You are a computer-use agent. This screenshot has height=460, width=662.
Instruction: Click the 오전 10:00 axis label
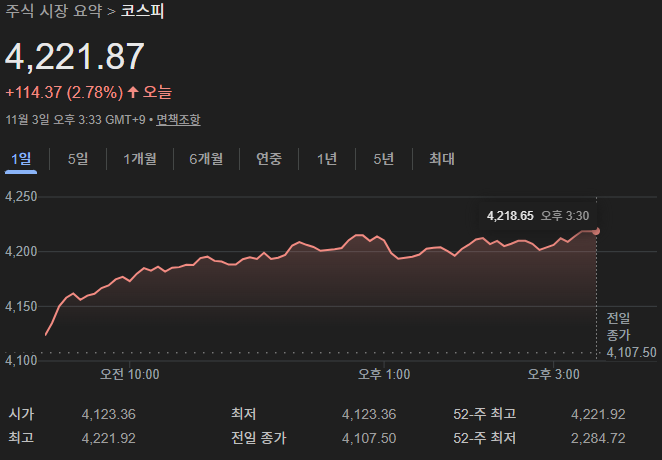[130, 374]
